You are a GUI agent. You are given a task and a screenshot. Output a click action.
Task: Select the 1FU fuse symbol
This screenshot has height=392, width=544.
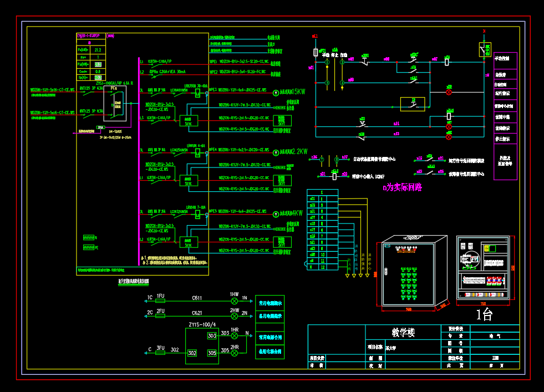click(160, 301)
